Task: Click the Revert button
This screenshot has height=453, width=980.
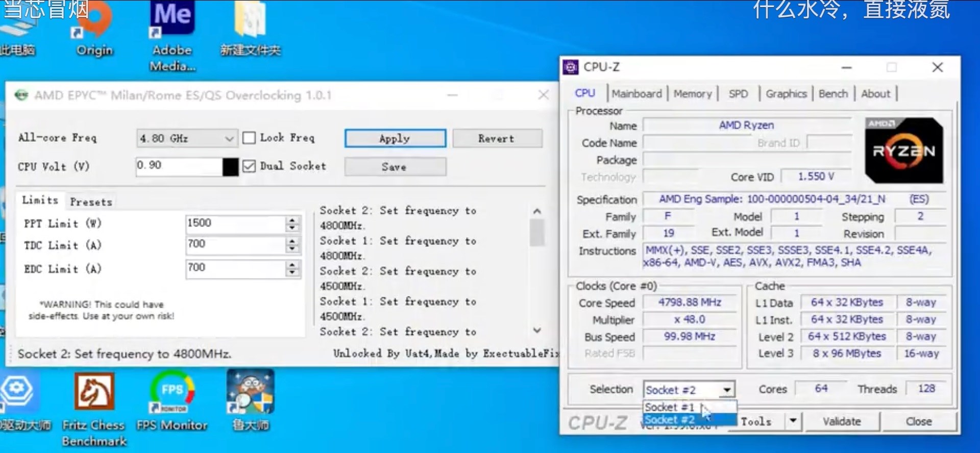Action: (497, 138)
